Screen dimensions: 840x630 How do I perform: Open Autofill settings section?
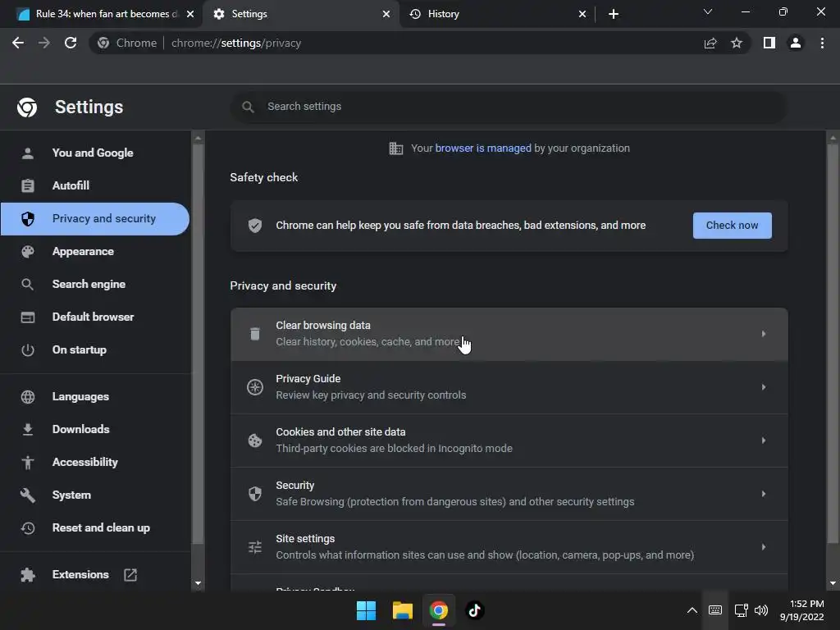[95, 185]
